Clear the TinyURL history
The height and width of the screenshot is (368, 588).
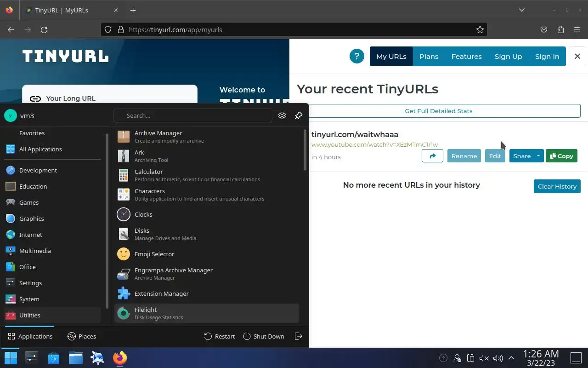coord(557,186)
